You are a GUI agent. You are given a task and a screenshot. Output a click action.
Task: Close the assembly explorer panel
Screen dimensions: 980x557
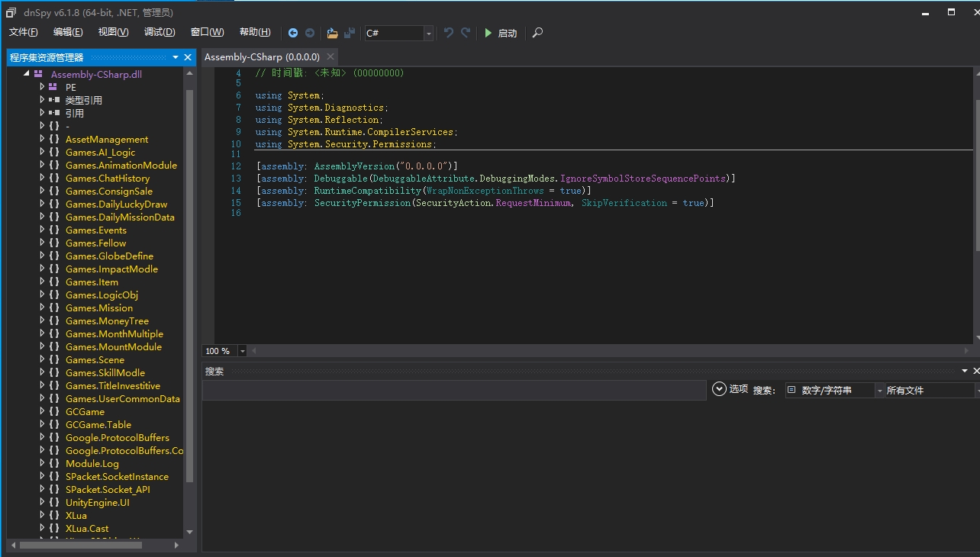coord(188,57)
